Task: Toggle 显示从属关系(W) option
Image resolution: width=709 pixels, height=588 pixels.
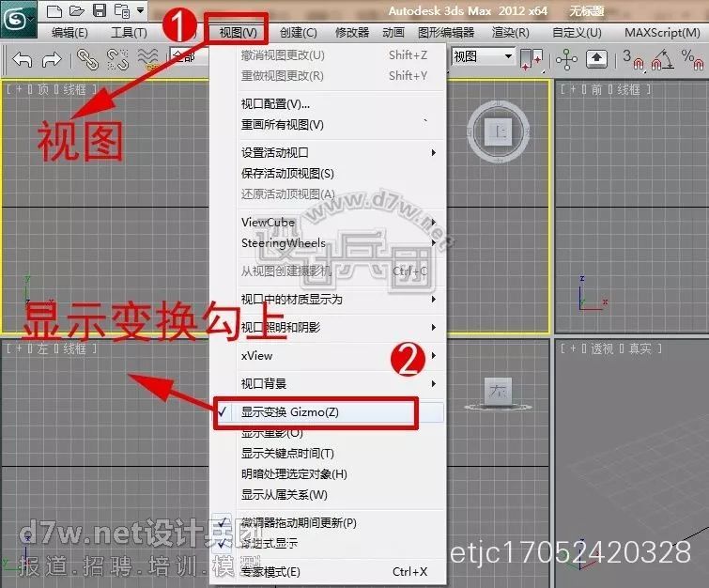Action: pos(328,495)
